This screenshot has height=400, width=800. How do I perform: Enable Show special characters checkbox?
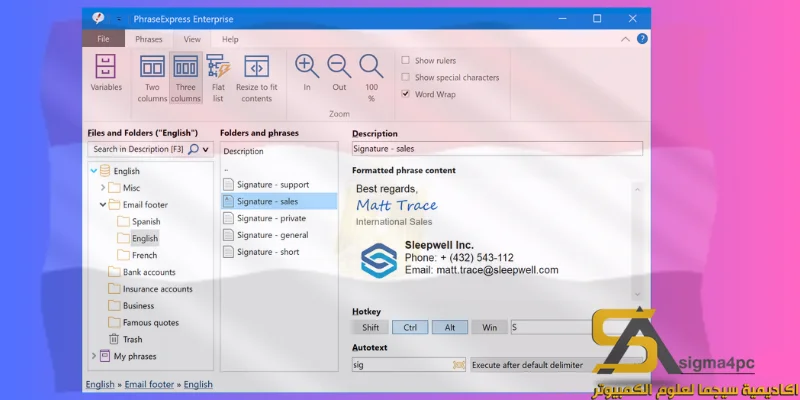(x=406, y=77)
